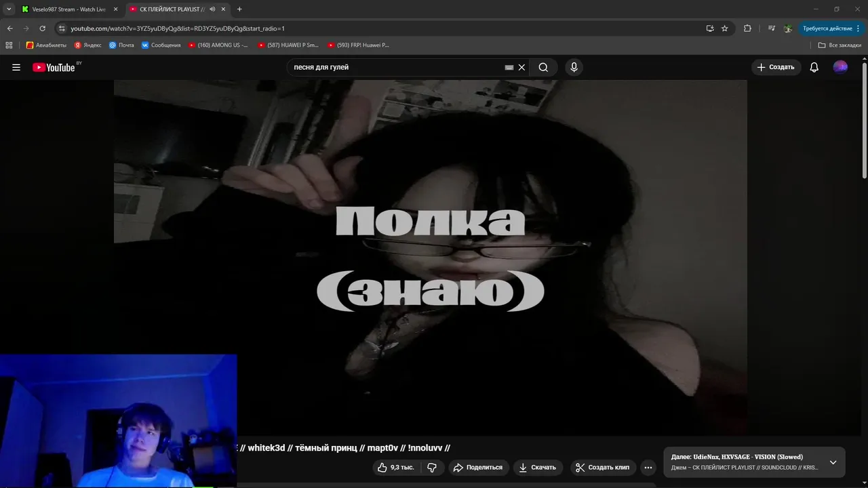Open FRP! Huawei P... bookmark
Viewport: 868px width, 488px height.
pos(358,45)
